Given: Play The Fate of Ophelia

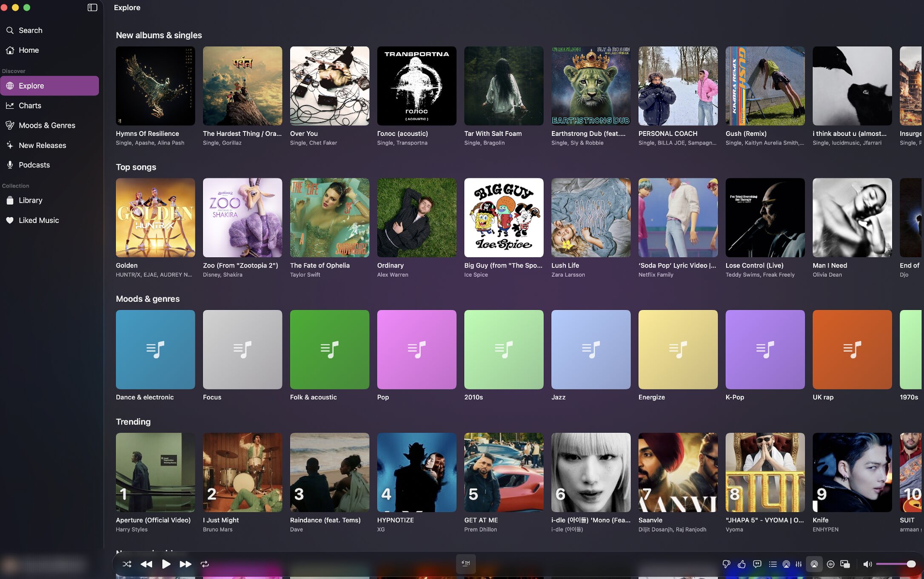Looking at the screenshot, I should [330, 218].
